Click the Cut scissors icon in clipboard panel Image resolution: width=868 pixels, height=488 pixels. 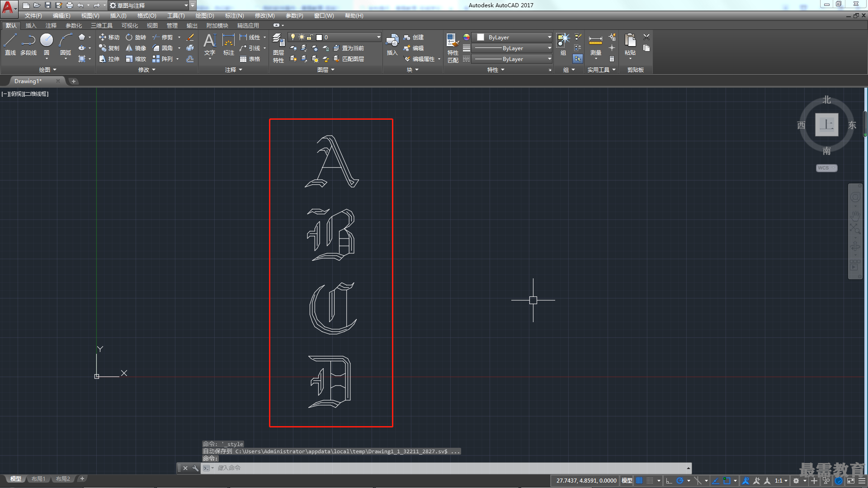click(646, 37)
